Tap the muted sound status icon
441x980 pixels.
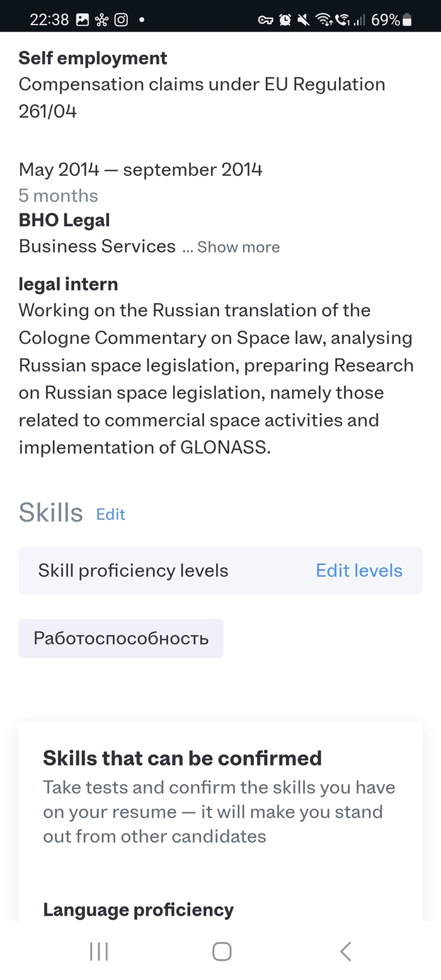click(x=304, y=20)
